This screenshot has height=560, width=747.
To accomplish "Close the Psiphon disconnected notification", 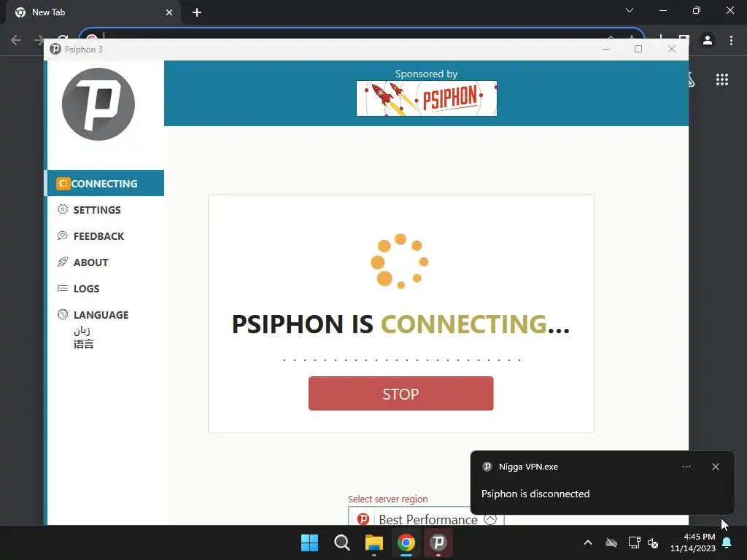I will 715,467.
